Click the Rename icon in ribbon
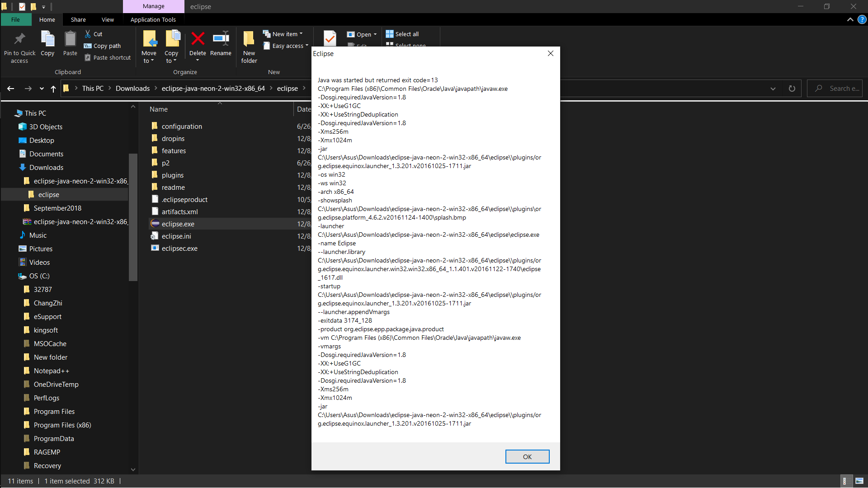This screenshot has width=868, height=488. 221,39
